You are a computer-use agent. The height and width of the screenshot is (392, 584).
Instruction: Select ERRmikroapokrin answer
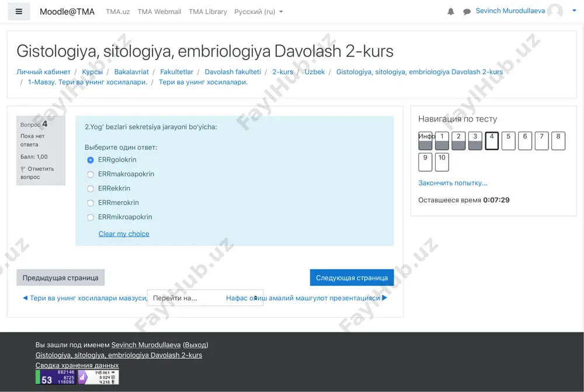click(91, 217)
